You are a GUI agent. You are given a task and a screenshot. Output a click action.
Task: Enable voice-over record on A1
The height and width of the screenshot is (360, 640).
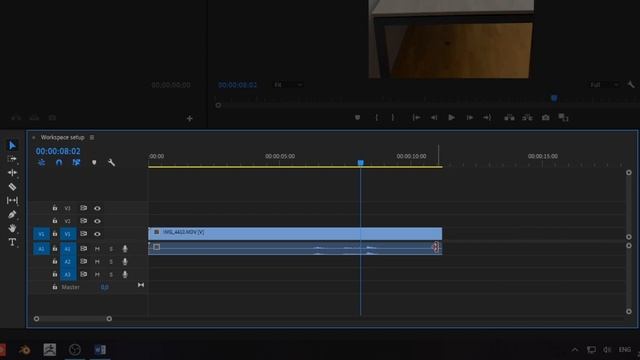click(125, 249)
